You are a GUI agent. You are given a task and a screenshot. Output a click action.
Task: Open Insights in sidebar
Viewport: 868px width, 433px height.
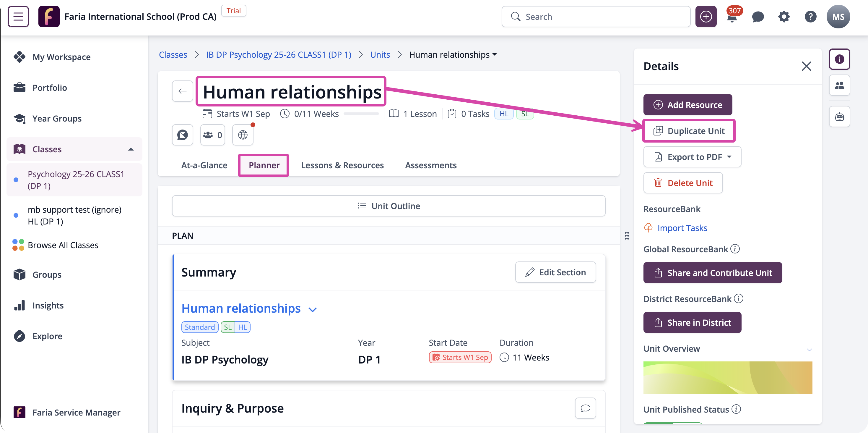click(x=74, y=305)
